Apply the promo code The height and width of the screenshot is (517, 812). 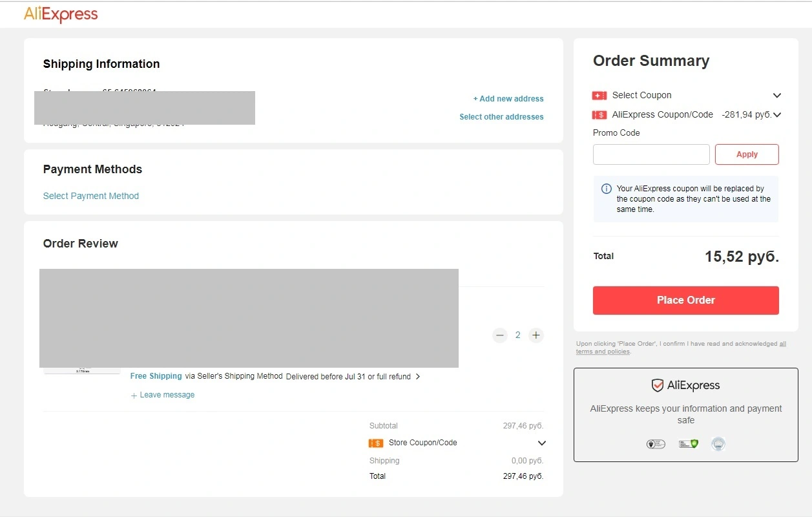747,154
